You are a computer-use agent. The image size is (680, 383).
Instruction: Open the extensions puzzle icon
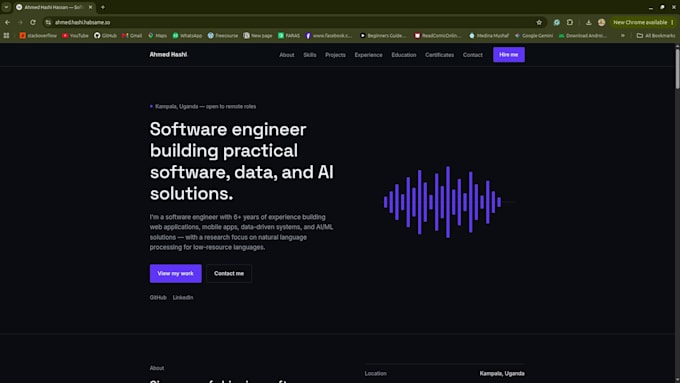coord(570,22)
